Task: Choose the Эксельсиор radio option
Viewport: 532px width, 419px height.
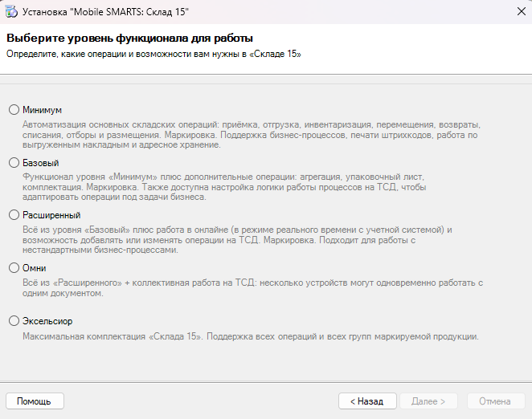Action: (x=14, y=321)
